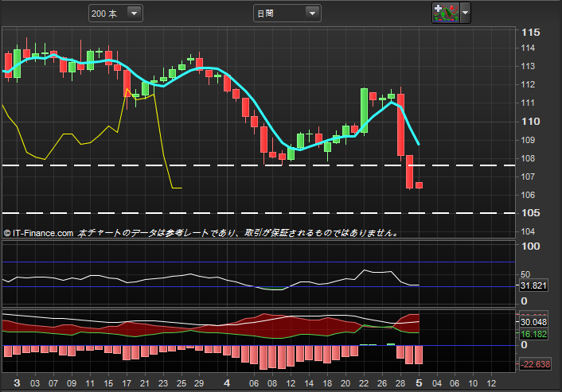Click the 22 date label on time axis

(x=364, y=383)
